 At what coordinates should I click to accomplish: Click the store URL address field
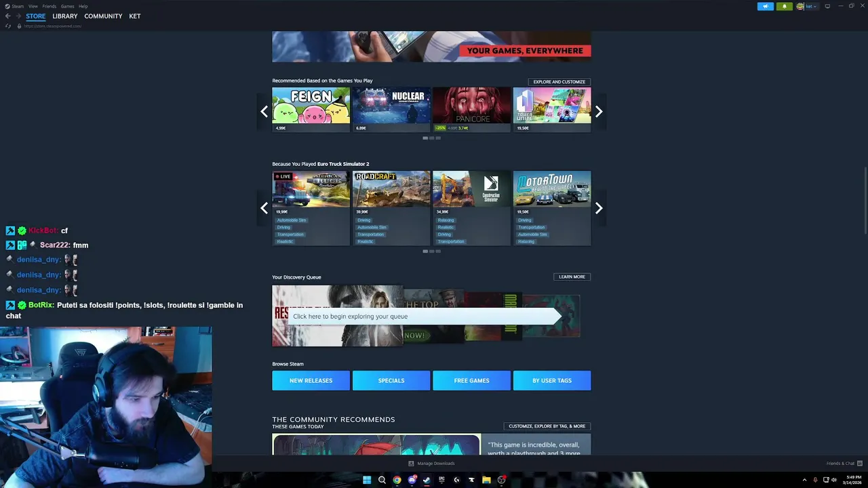53,26
